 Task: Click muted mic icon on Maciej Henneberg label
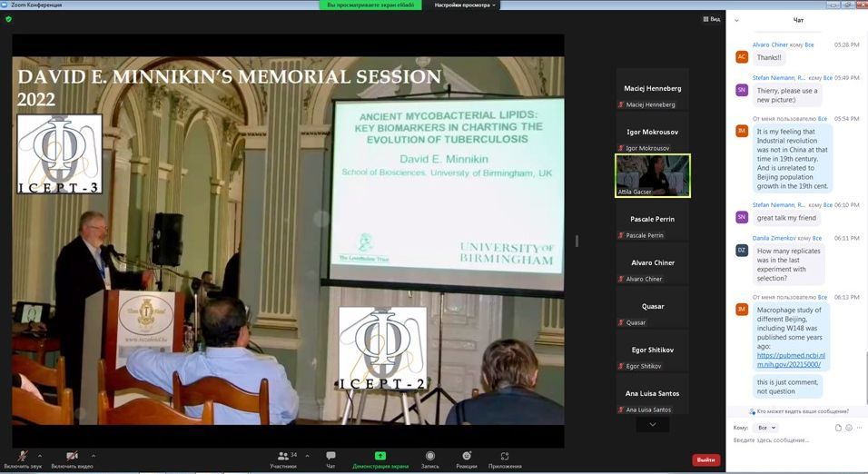click(x=621, y=104)
